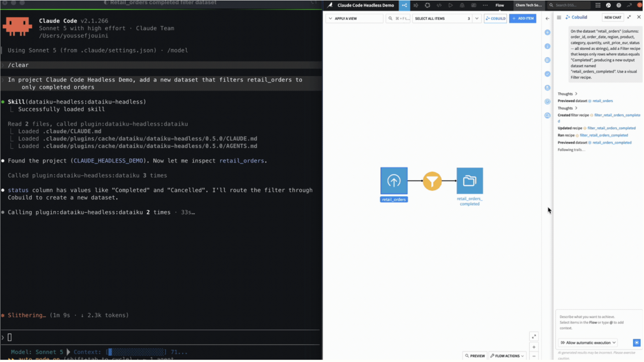
Task: Click the back arrow beside the Cobuild panel
Action: [x=547, y=18]
